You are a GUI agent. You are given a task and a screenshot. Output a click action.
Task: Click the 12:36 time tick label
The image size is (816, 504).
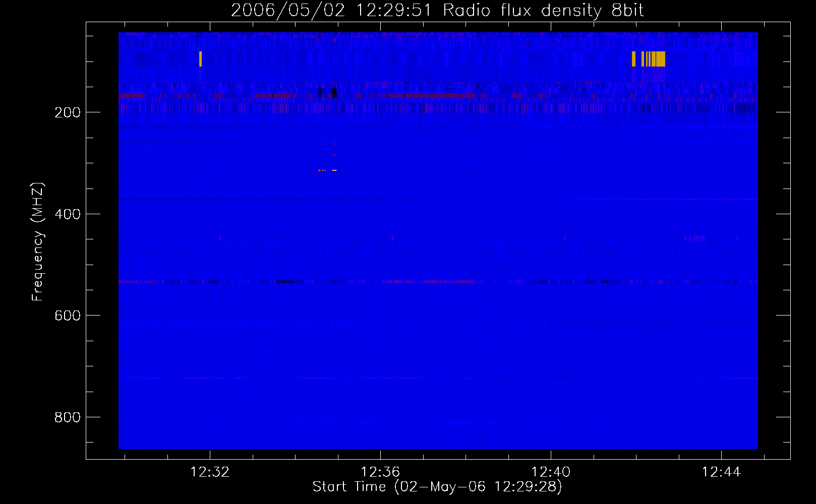click(380, 472)
